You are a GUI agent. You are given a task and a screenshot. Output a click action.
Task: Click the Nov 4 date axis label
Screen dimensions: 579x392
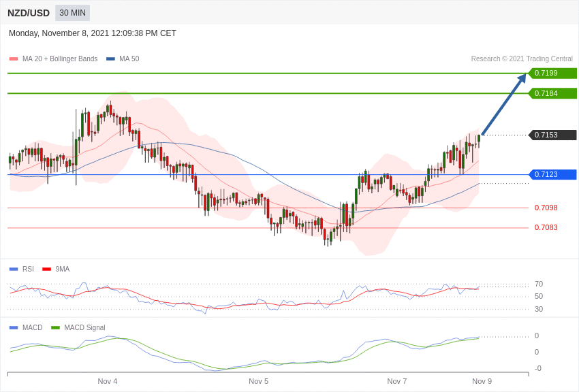tap(108, 381)
